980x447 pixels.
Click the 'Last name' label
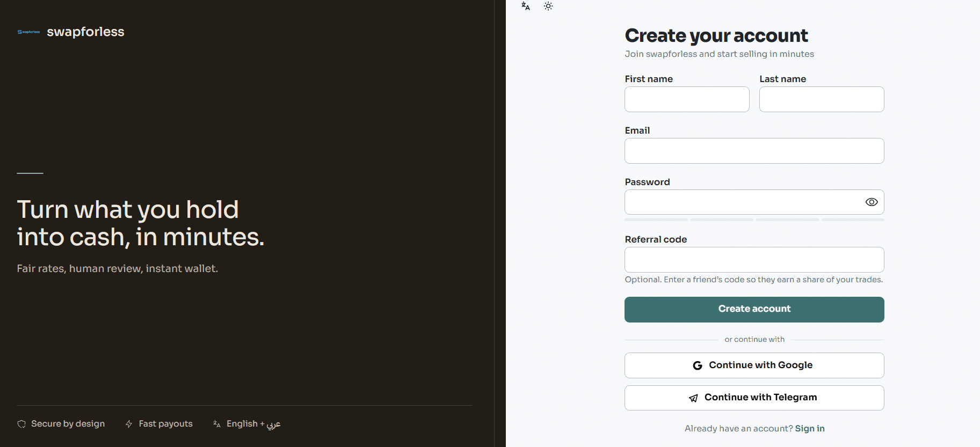point(783,79)
